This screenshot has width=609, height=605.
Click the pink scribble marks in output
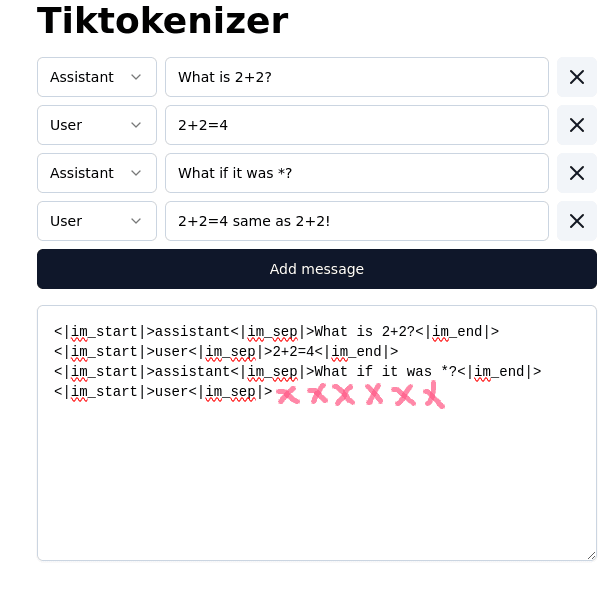click(360, 395)
